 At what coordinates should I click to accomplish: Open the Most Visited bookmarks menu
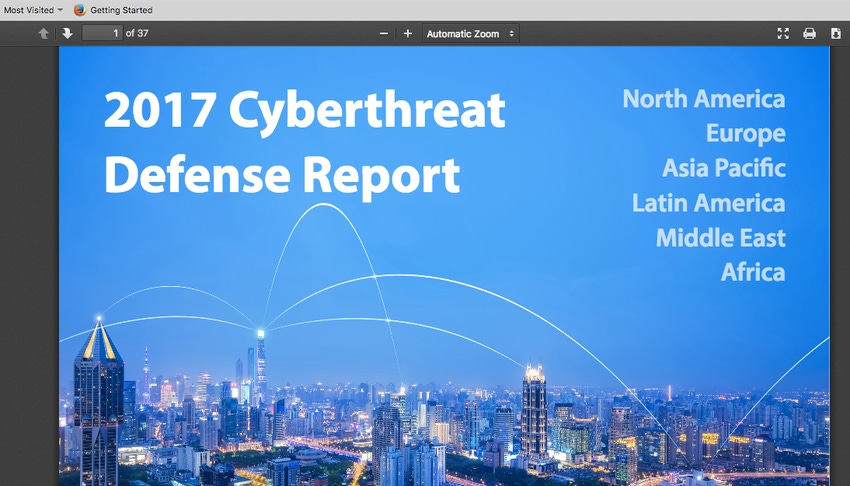click(33, 10)
